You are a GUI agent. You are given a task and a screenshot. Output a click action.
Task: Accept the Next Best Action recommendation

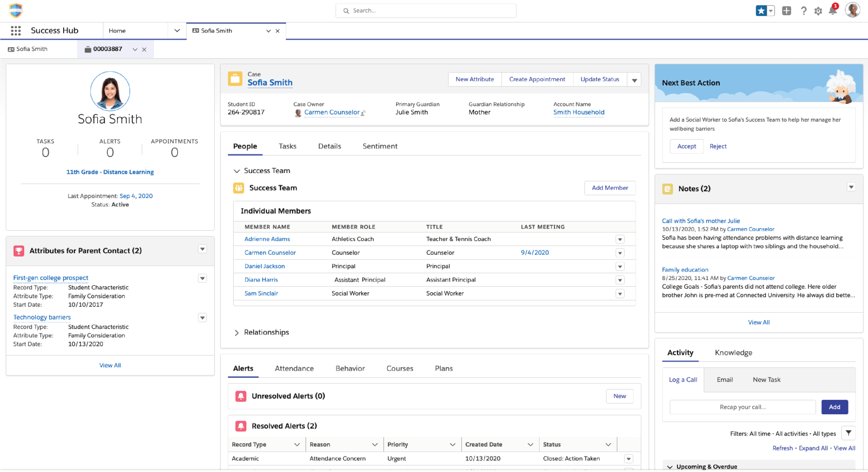coord(687,146)
